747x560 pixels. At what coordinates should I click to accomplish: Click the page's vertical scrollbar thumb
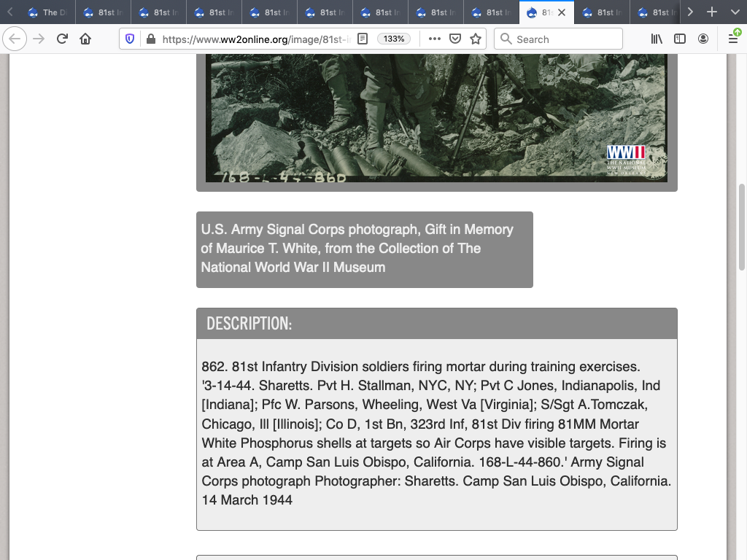(742, 226)
